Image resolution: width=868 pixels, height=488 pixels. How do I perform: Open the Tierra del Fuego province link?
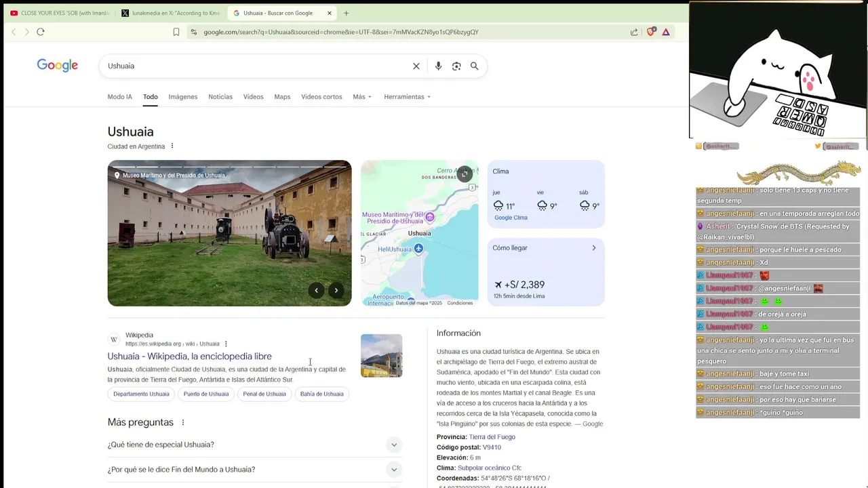click(x=492, y=437)
